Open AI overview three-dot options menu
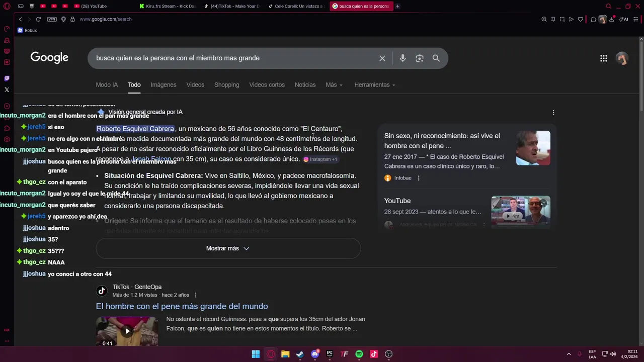The image size is (644, 362). 553,112
